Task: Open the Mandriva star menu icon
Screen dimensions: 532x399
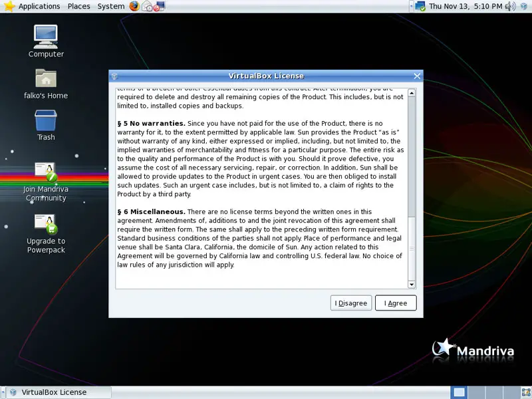Action: tap(9, 6)
